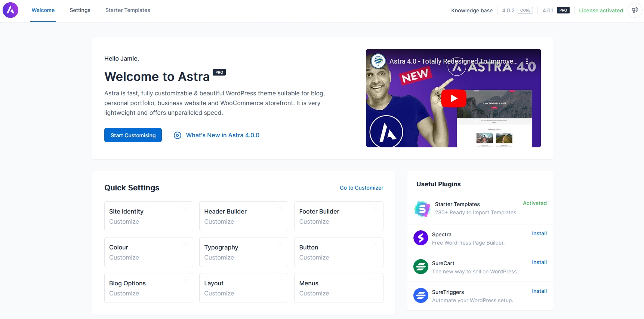Click arrow icon on Layout card
This screenshot has height=319, width=644.
[280, 282]
